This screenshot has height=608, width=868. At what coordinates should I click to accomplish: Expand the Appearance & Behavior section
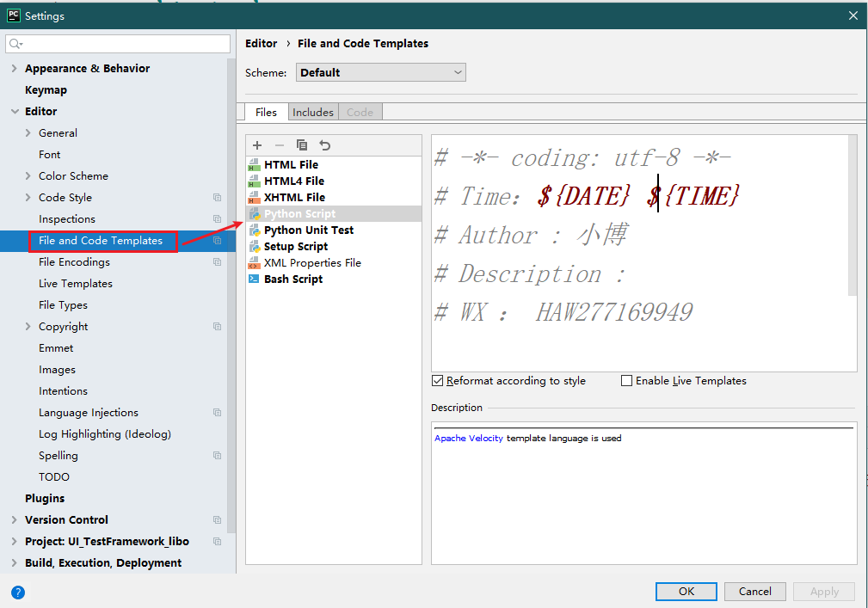(x=15, y=69)
